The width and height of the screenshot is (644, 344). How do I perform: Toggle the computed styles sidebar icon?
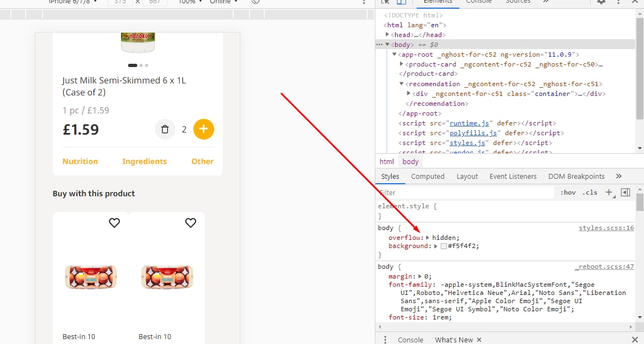625,192
